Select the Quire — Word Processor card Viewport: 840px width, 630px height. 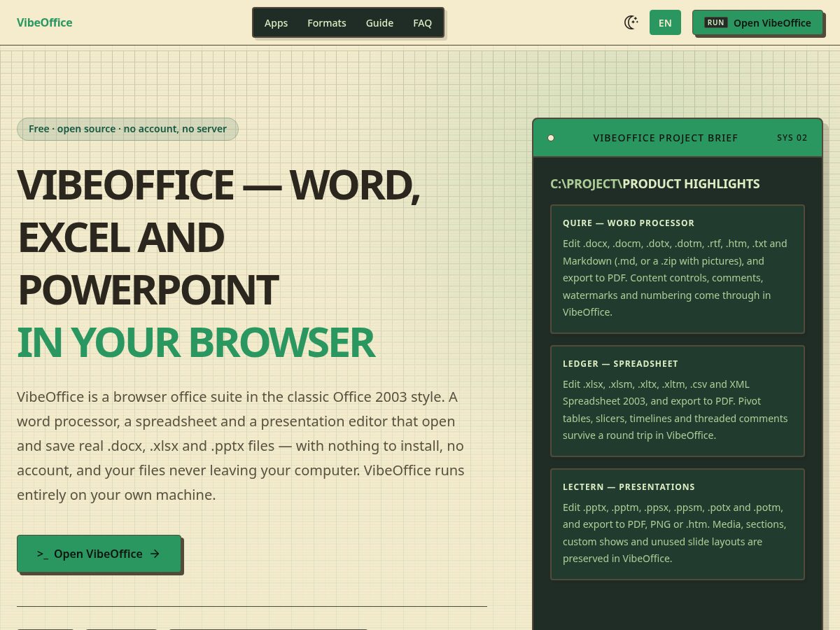coord(678,269)
